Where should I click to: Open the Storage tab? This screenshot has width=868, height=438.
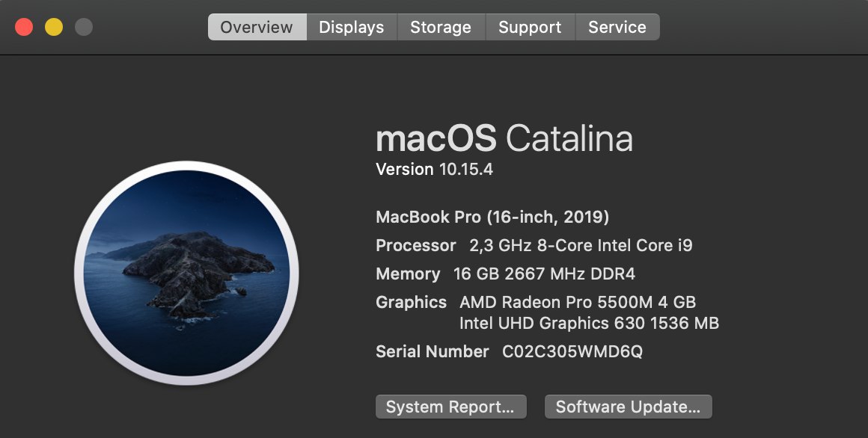(x=441, y=27)
